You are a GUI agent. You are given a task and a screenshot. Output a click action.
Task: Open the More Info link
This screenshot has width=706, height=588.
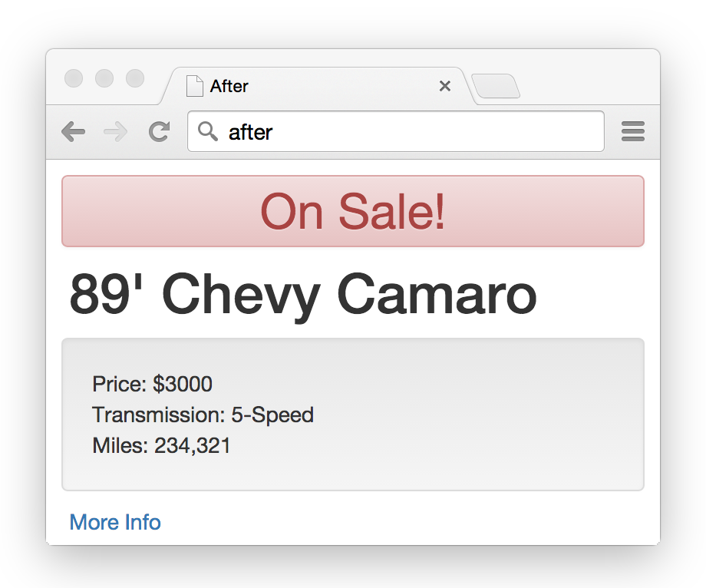coord(115,522)
